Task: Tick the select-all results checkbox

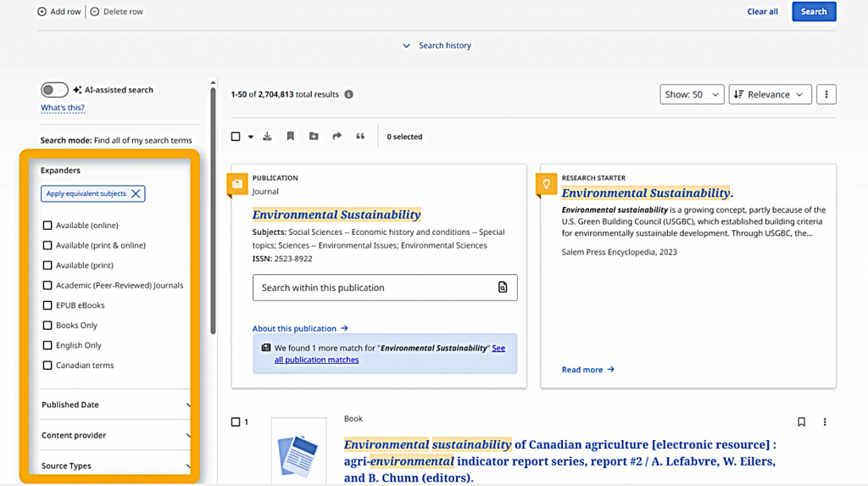Action: (x=236, y=137)
